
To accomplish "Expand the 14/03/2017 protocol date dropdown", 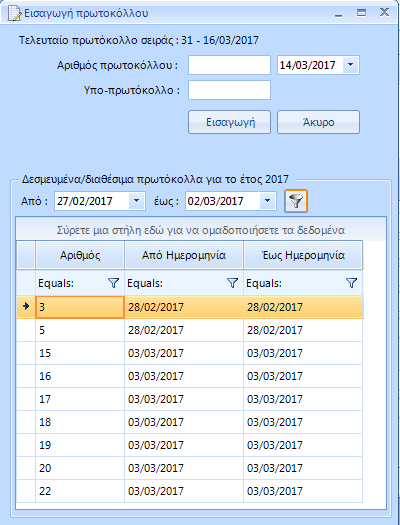I will pos(351,65).
